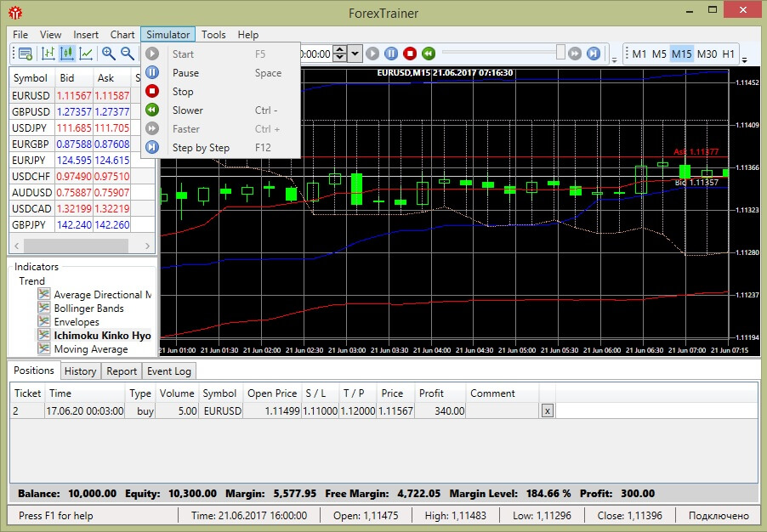Open the simulation date dropdown arrow

[x=355, y=54]
